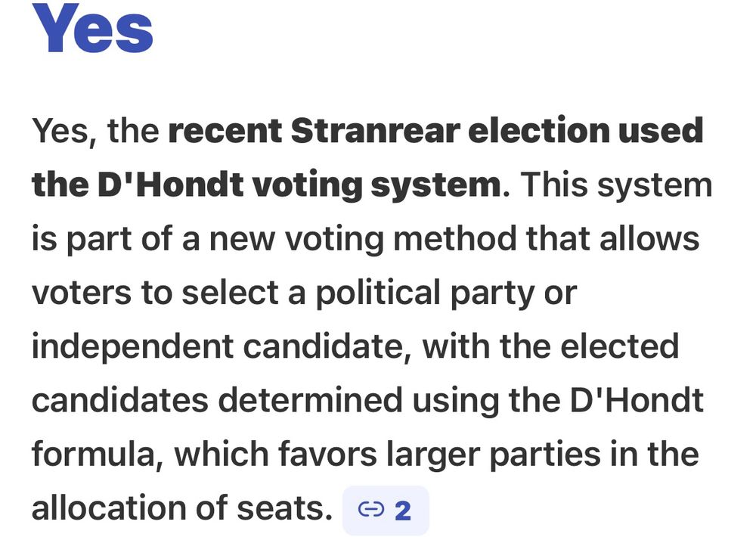Click the words that allows
This screenshot has height=537, width=756.
click(612, 238)
